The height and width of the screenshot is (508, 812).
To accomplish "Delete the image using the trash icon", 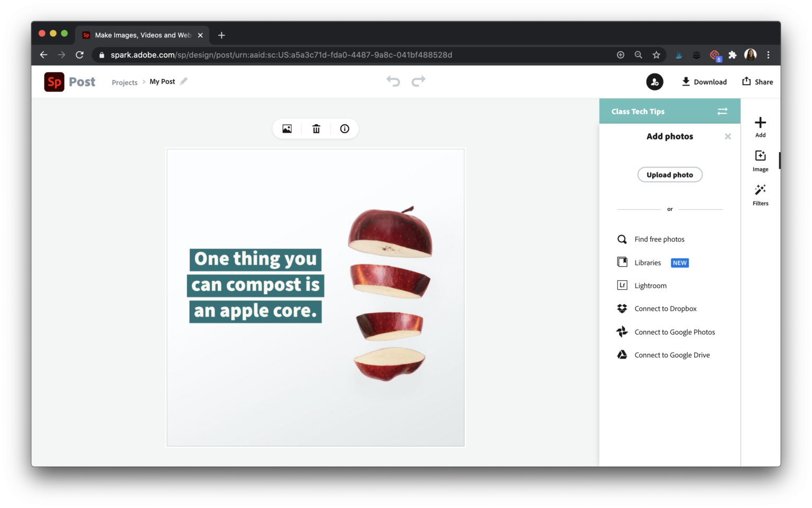I will [x=316, y=129].
